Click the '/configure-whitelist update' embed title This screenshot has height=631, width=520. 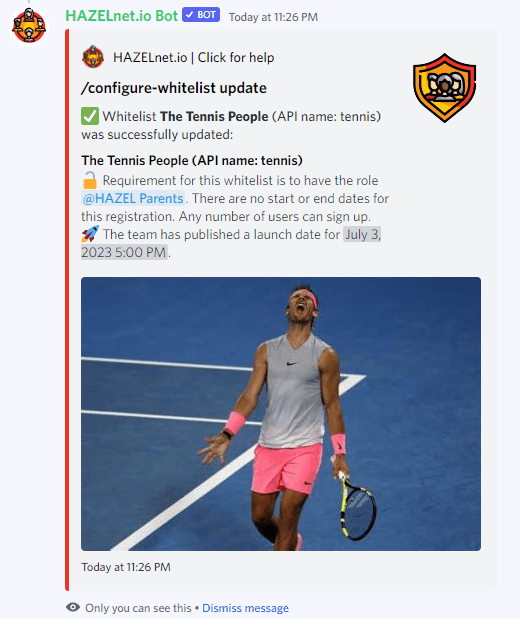(174, 88)
